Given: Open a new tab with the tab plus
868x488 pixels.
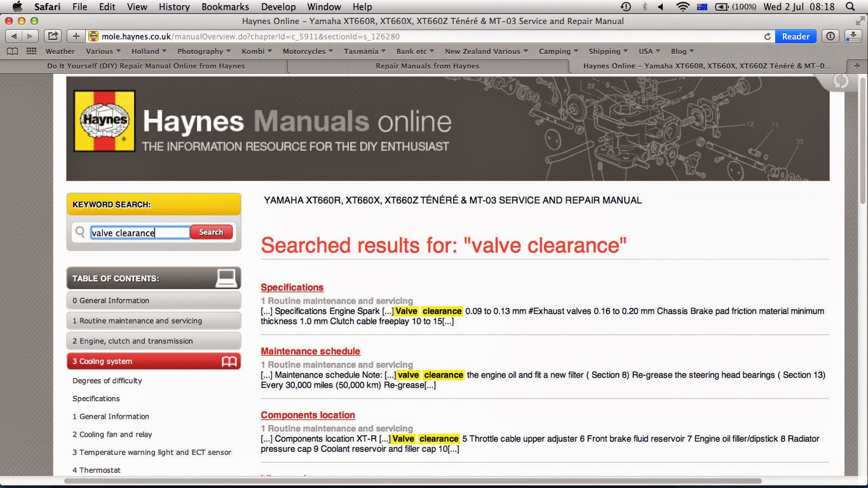Looking at the screenshot, I should (857, 65).
